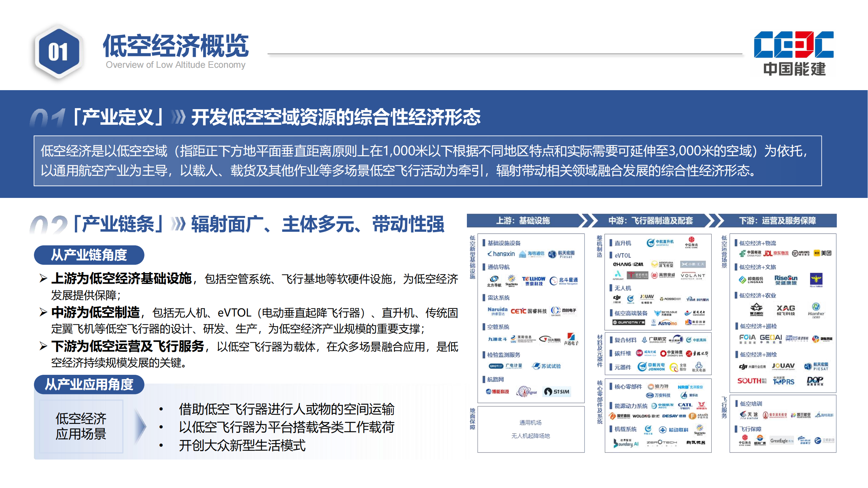Screen dimensions: 868x488
Task: Click the XAG 极飞科技 logo
Action: click(786, 310)
